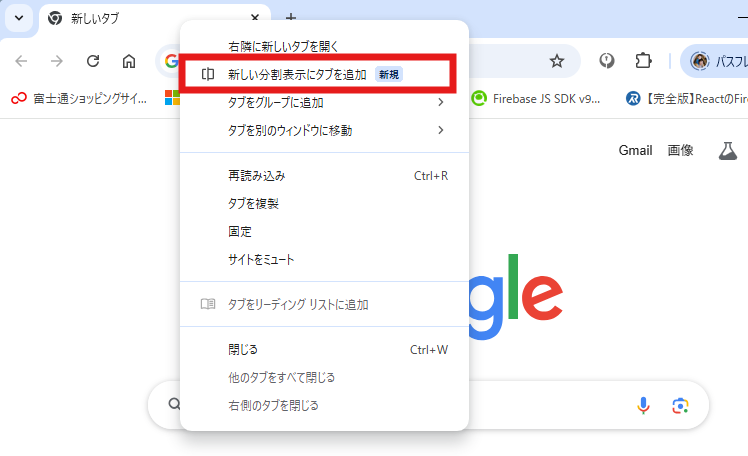Viewport: 748px width, 456px height.
Task: Reload the page using toolbar icon
Action: pos(93,61)
